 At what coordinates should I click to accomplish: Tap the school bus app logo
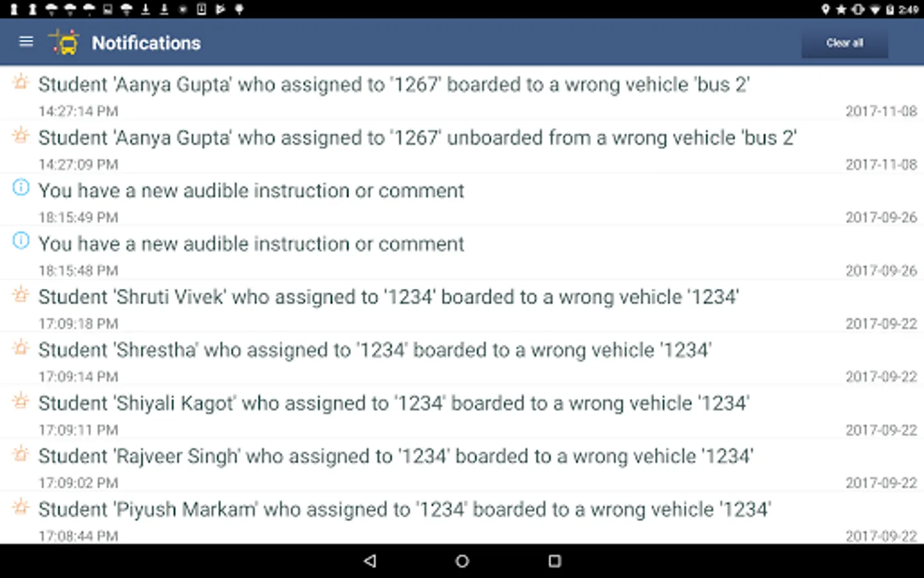[64, 42]
